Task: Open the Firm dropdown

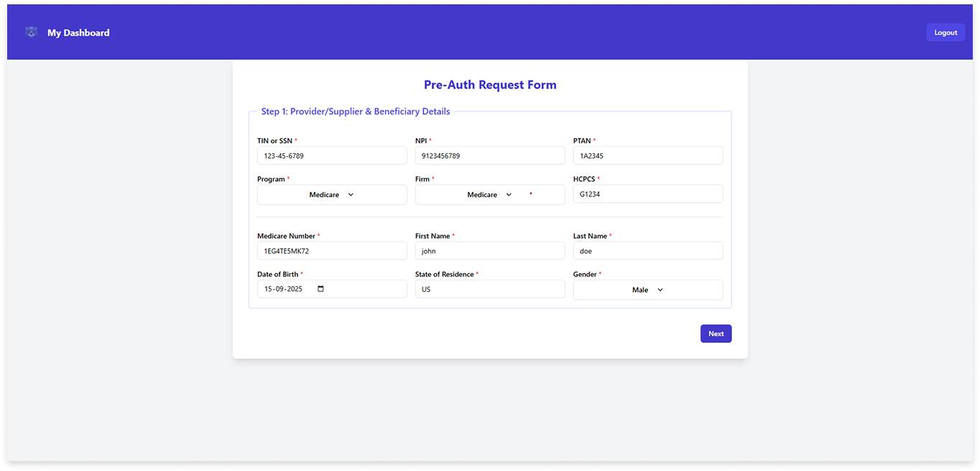Action: point(490,195)
